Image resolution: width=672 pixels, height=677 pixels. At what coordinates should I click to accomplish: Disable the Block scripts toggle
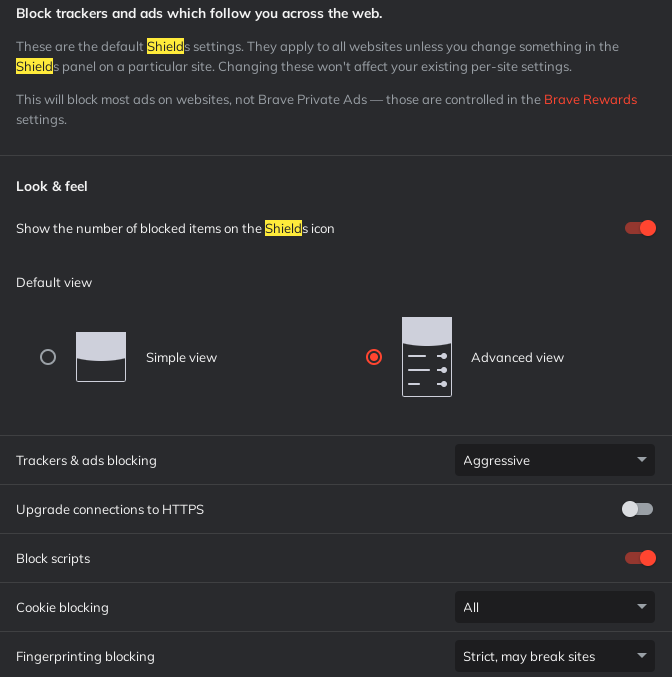pyautogui.click(x=640, y=558)
